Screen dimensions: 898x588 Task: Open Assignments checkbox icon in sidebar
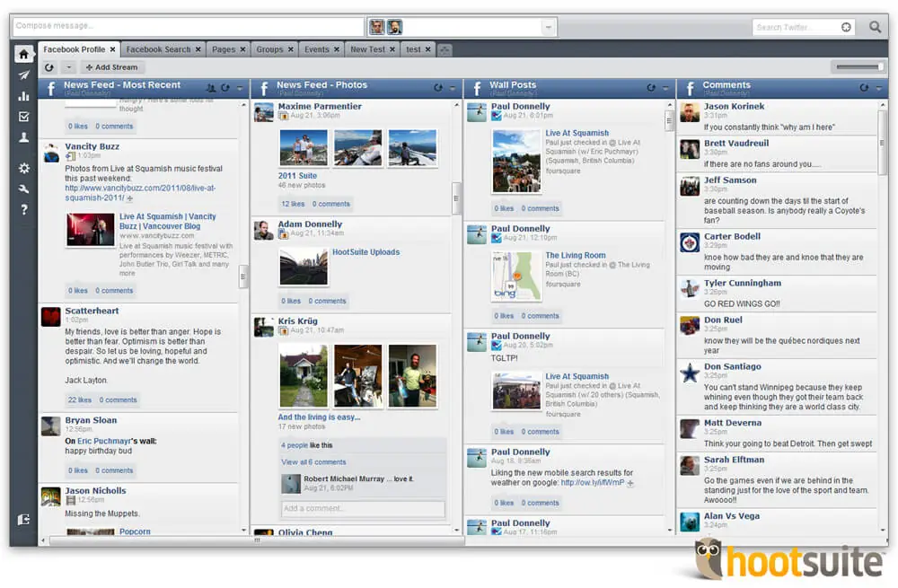(23, 117)
